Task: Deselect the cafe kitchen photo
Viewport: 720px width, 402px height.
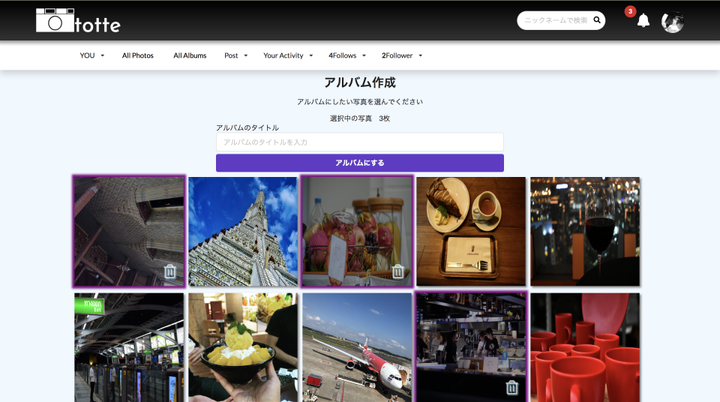Action: tap(471, 347)
